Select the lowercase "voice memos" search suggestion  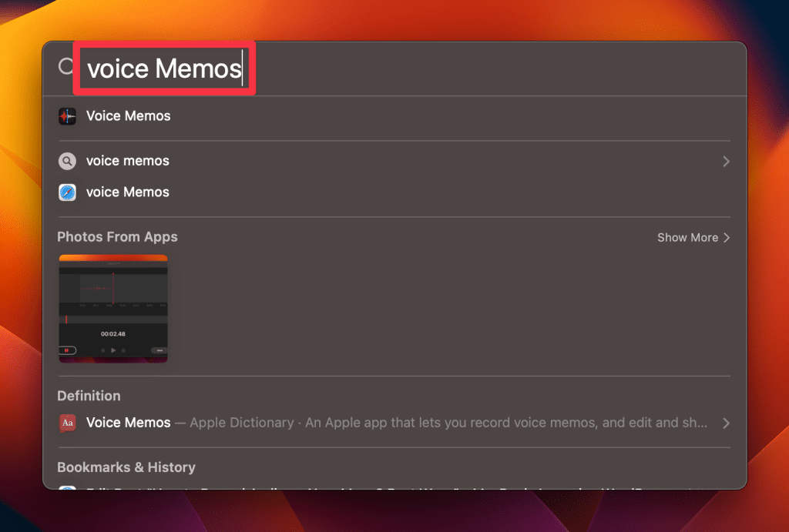tap(128, 161)
